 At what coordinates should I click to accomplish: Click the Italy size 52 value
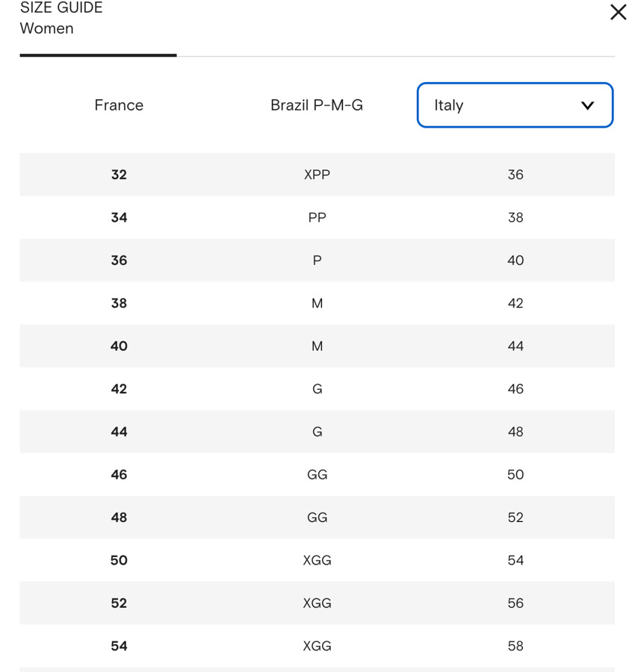515,517
